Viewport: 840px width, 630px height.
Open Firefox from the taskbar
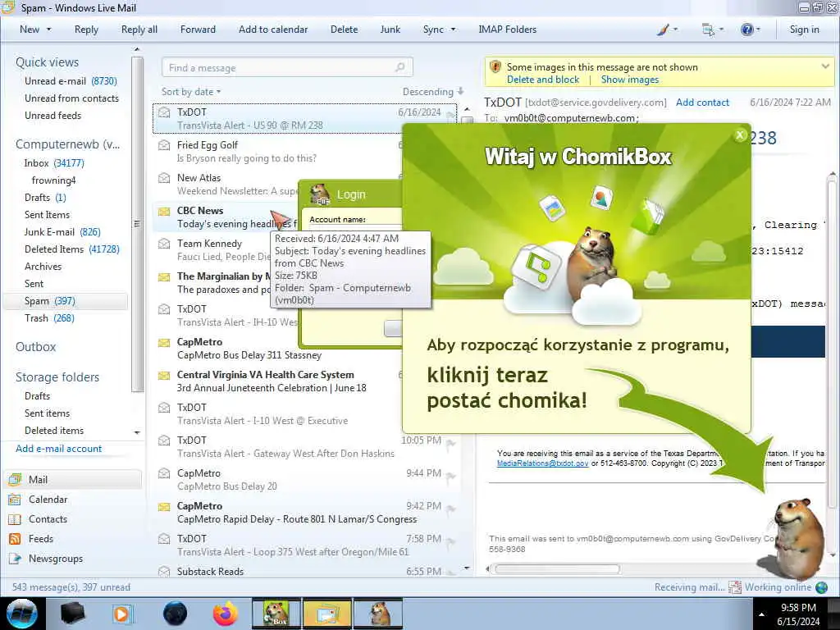(226, 614)
